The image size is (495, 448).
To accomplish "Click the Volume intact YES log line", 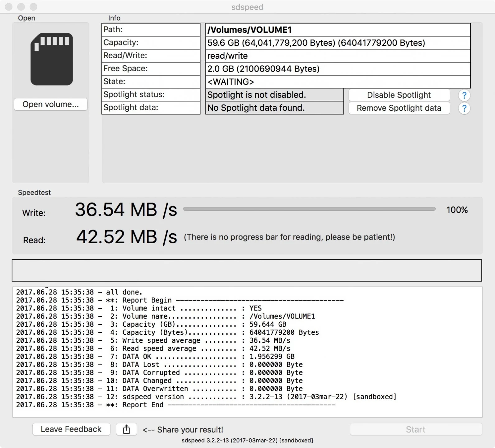I will click(139, 308).
